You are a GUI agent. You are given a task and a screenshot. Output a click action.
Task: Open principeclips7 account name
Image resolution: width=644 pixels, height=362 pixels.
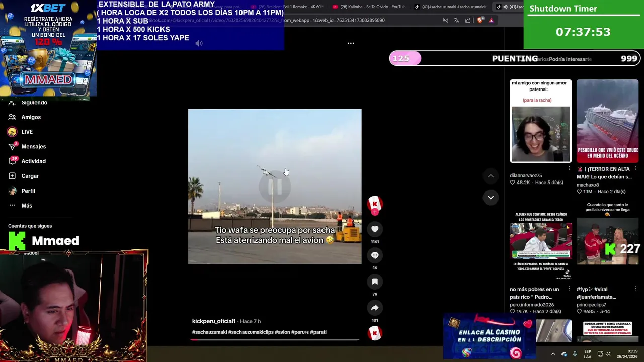(x=591, y=305)
